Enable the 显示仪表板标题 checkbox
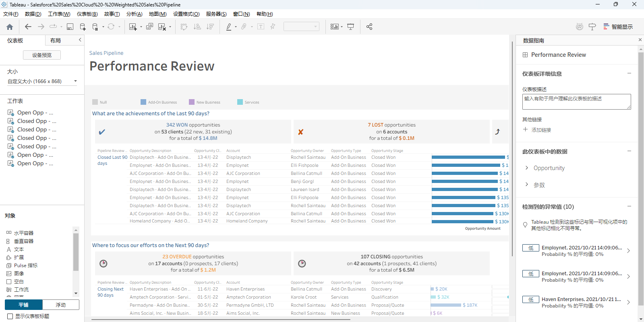This screenshot has height=322, width=644. pos(10,316)
